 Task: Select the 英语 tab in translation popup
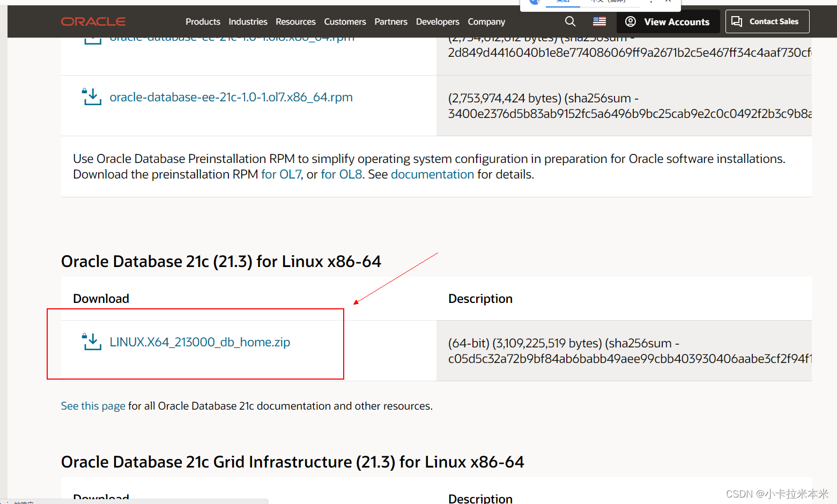click(562, 2)
